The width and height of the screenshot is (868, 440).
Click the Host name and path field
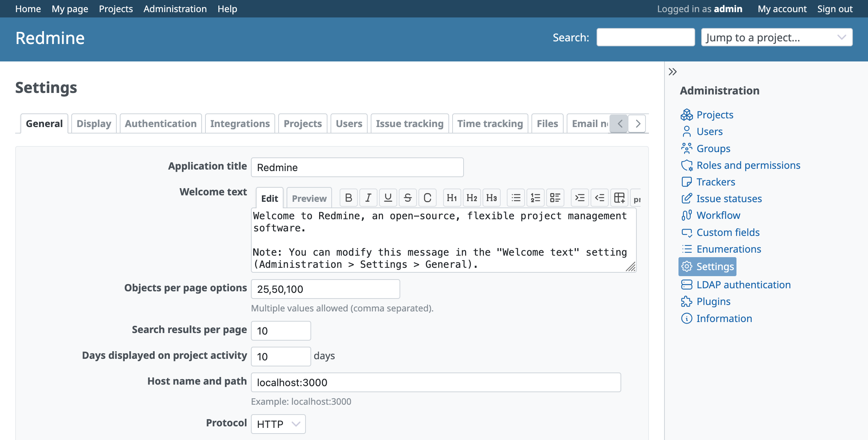436,382
